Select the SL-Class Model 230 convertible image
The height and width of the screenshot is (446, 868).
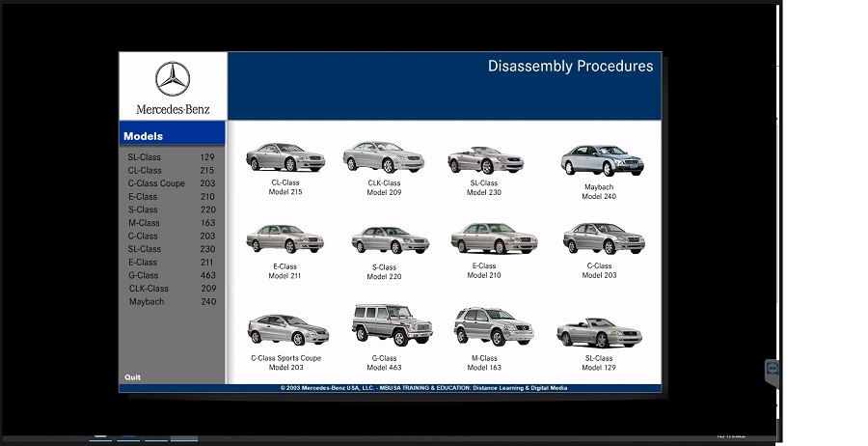pyautogui.click(x=485, y=159)
